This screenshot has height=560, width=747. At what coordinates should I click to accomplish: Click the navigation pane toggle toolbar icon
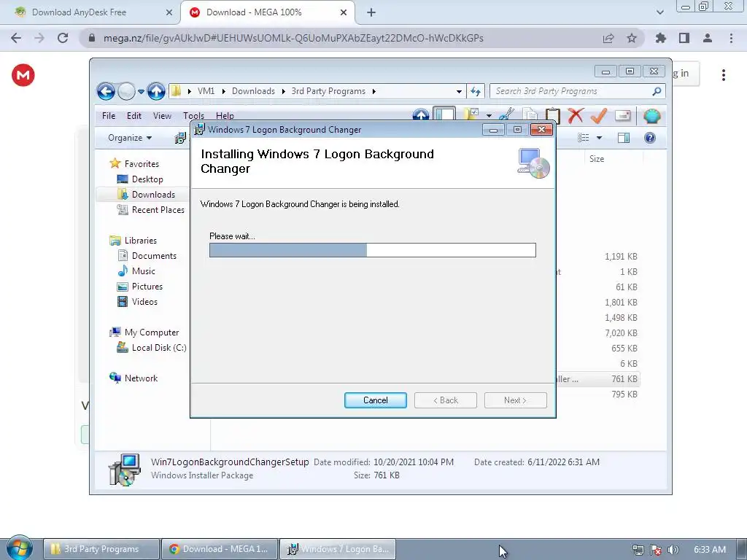point(444,114)
